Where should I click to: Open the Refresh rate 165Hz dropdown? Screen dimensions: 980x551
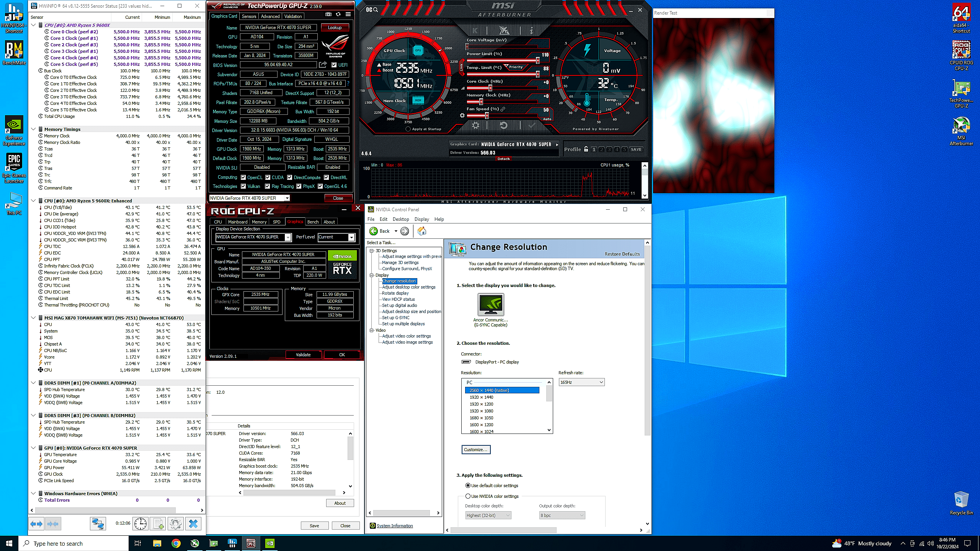pyautogui.click(x=581, y=382)
